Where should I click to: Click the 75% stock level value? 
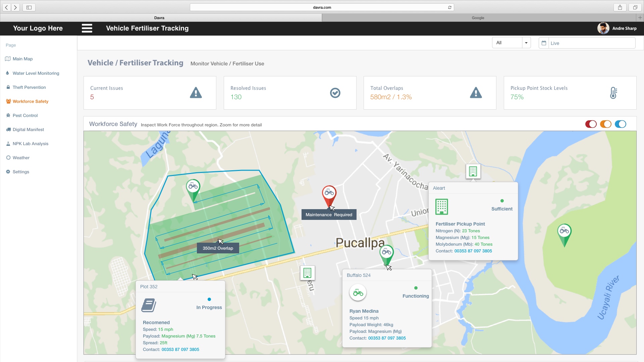[517, 97]
